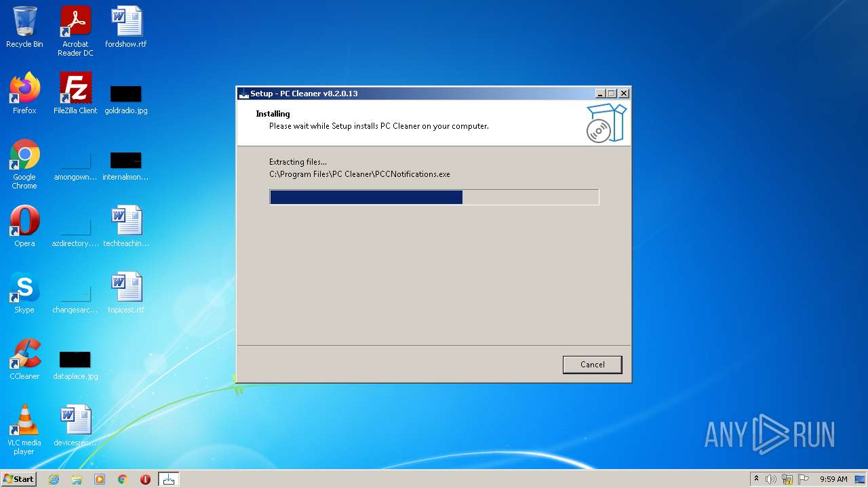The image size is (868, 488).
Task: Select the dataplace.jpg file icon
Action: click(x=75, y=365)
